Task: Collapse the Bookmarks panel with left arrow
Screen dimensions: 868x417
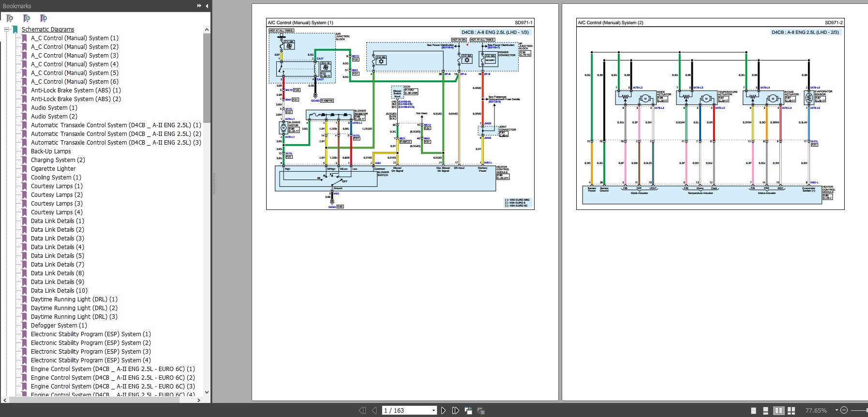Action: (x=207, y=6)
